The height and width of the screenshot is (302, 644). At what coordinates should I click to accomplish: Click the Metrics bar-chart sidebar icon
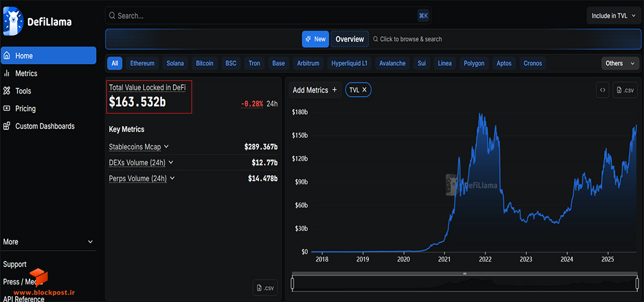click(x=7, y=73)
